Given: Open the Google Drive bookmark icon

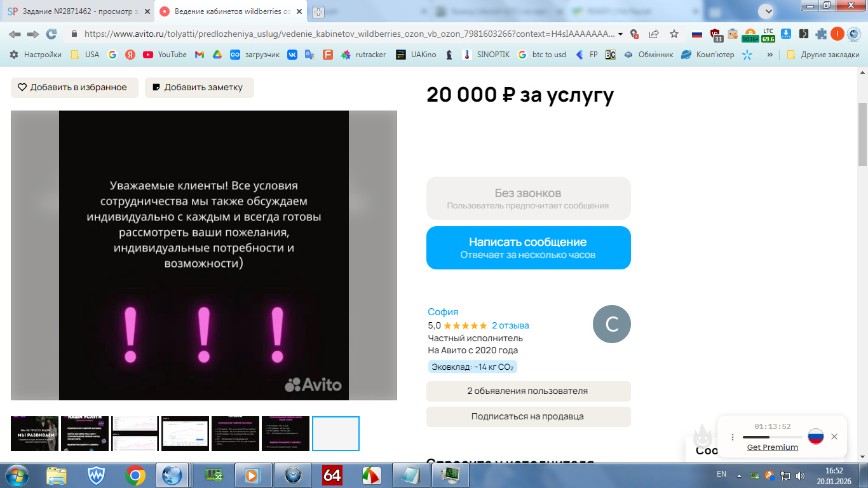Looking at the screenshot, I should (217, 55).
